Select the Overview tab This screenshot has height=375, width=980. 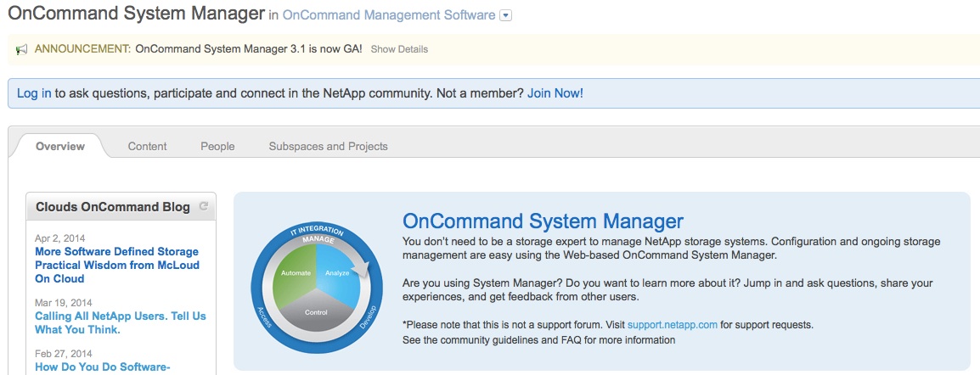coord(59,146)
